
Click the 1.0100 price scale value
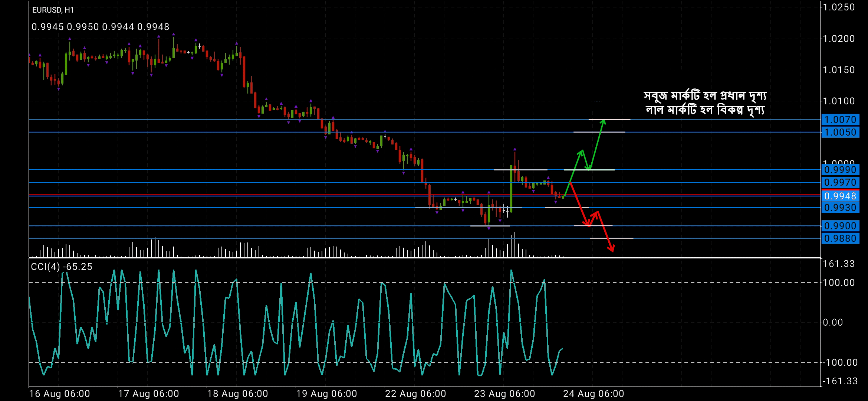click(x=839, y=101)
